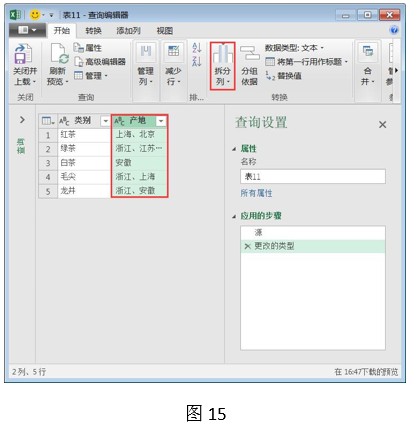Click the sort ascending A-Z icon

click(x=197, y=48)
